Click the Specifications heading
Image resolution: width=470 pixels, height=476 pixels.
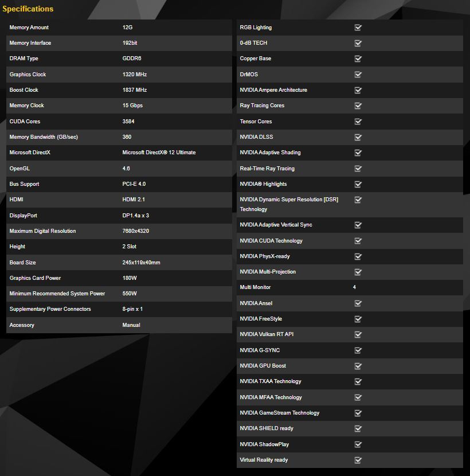28,9
